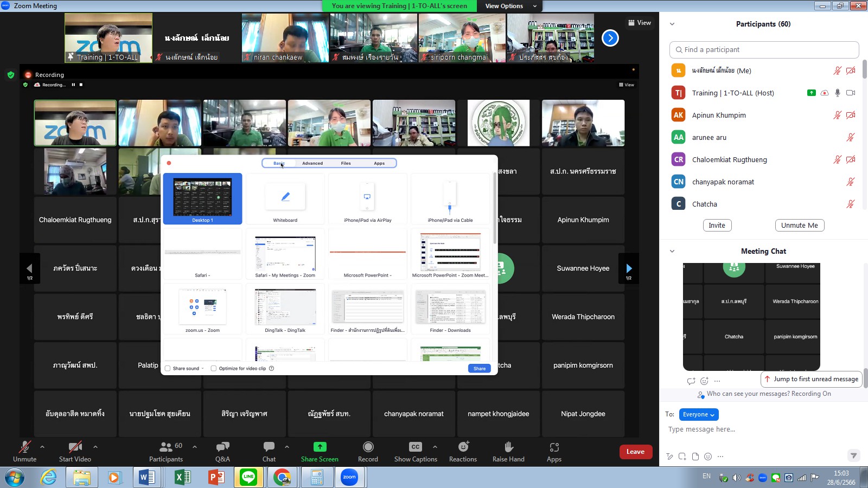Screen dimensions: 868x488
Task: Click camera icon of Training 1-TO-ALL host
Action: point(851,93)
